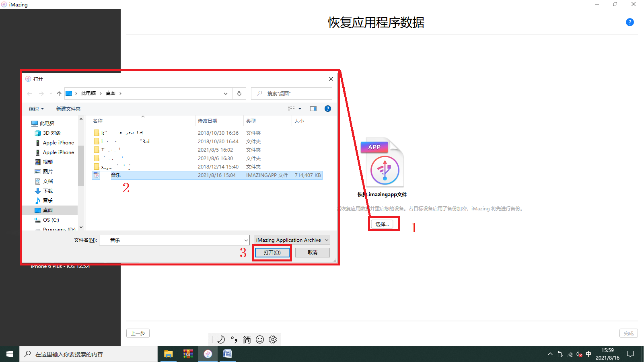This screenshot has height=362, width=644.
Task: Click volume muted tray icon
Action: click(579, 354)
